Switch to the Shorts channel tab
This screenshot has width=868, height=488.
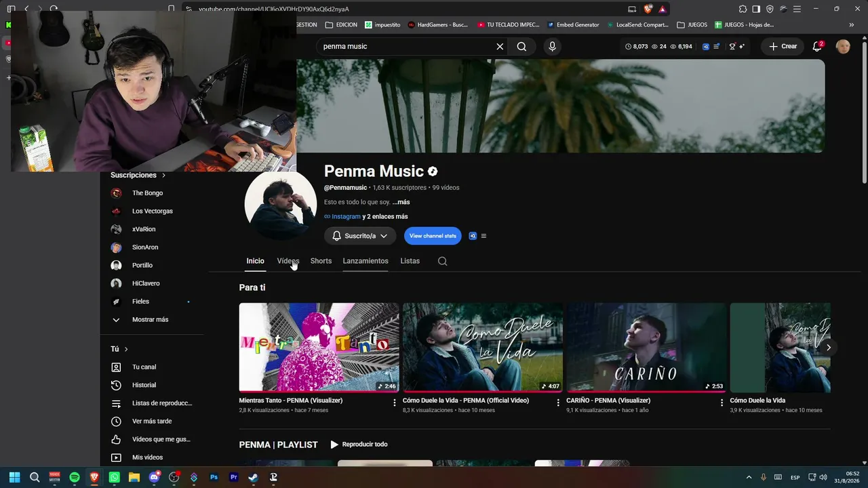click(x=321, y=261)
